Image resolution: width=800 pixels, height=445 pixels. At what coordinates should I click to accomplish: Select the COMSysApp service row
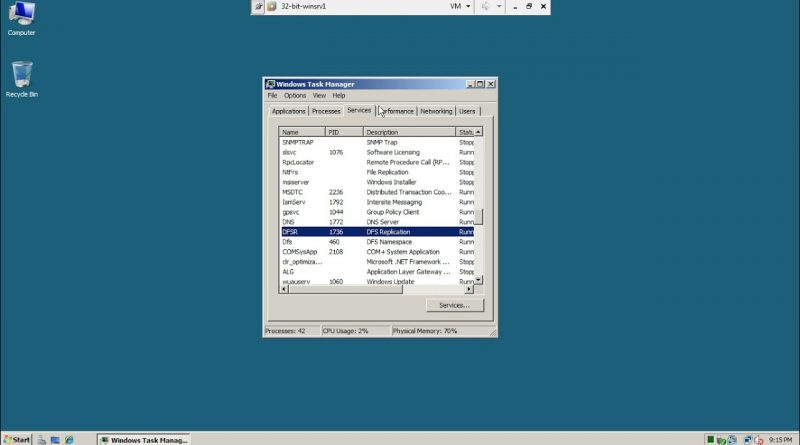[x=377, y=252]
